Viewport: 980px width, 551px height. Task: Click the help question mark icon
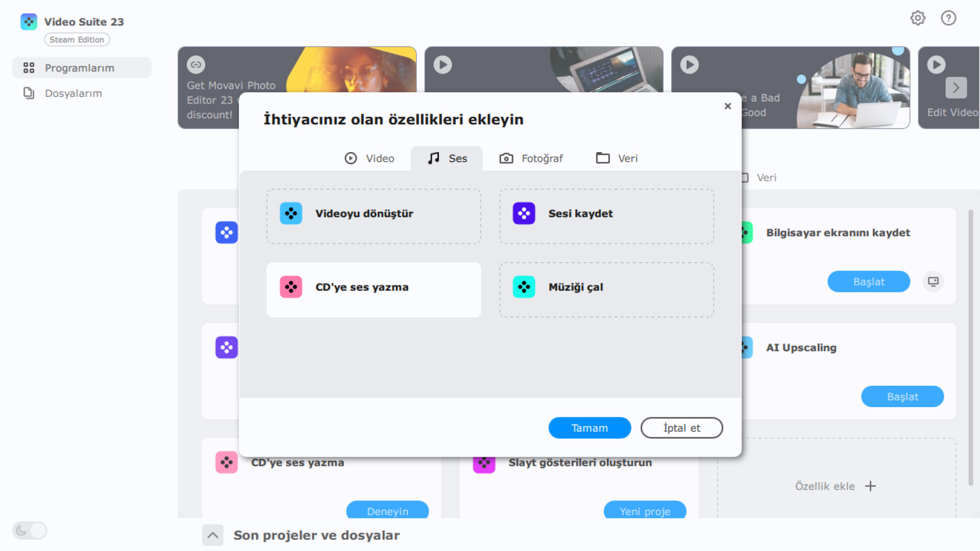948,18
